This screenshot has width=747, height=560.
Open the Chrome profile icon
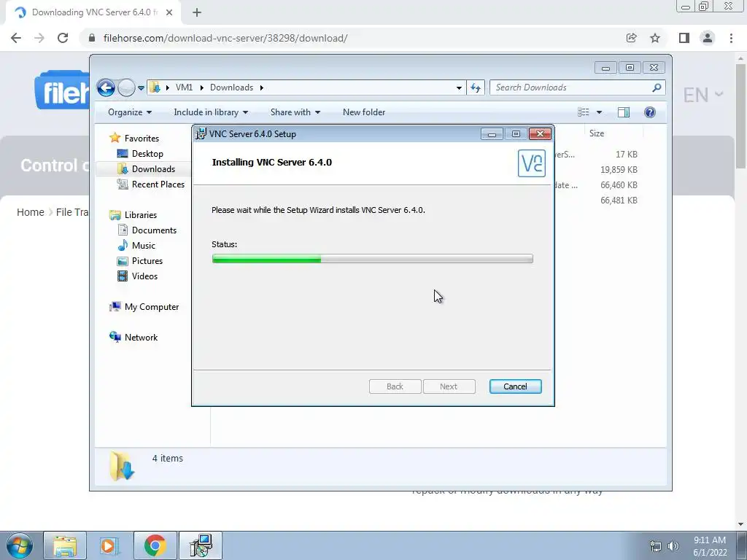[x=708, y=38]
